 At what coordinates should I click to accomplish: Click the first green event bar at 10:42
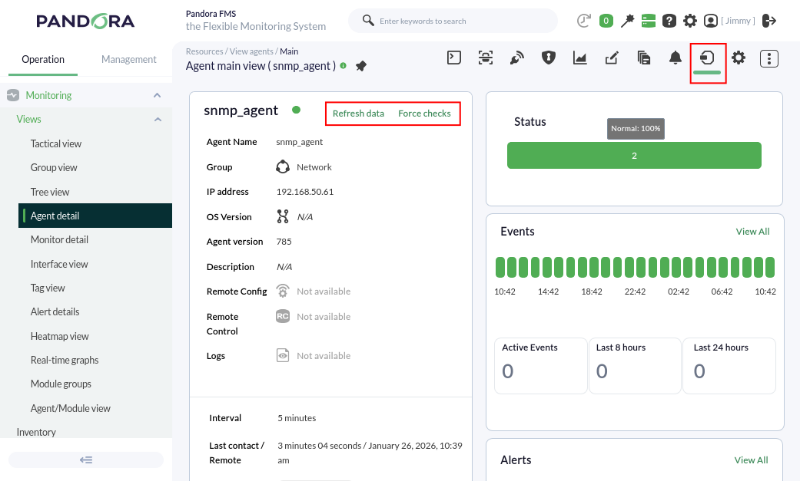pyautogui.click(x=500, y=267)
